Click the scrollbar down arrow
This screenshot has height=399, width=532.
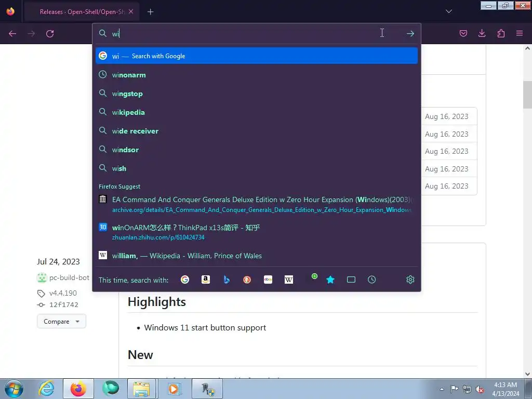527,374
